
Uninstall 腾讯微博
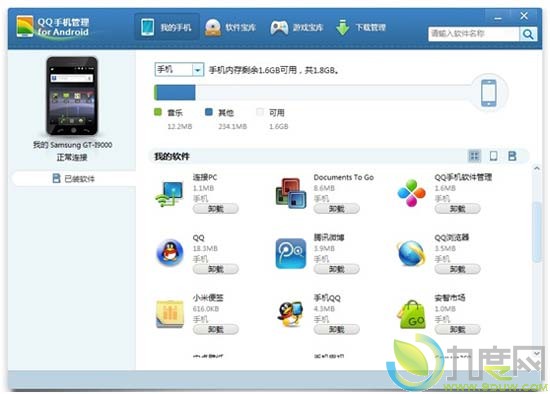336,269
